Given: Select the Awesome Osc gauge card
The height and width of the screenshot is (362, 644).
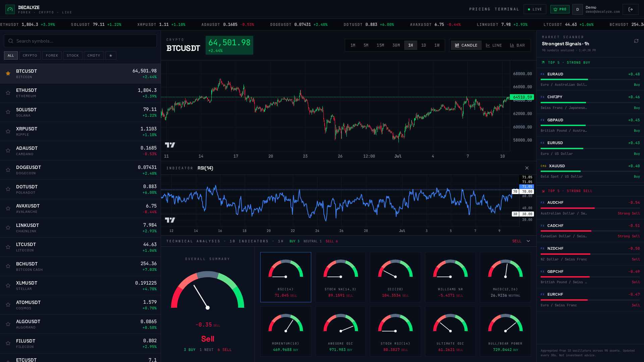Looking at the screenshot, I should pos(340,331).
